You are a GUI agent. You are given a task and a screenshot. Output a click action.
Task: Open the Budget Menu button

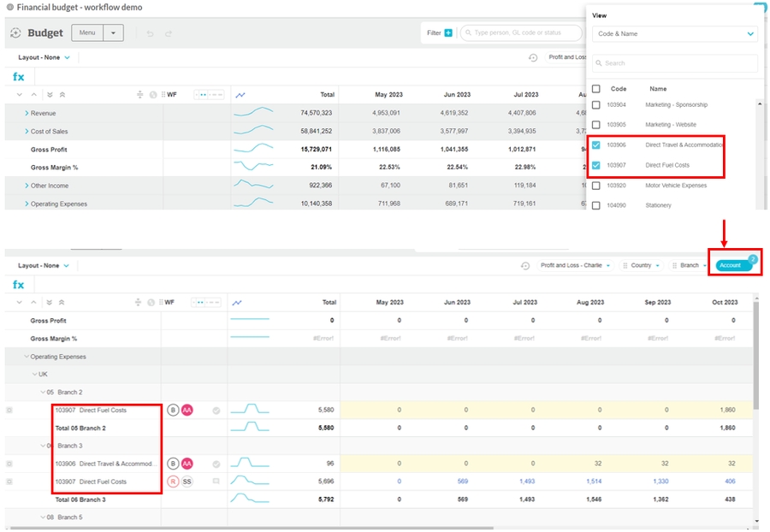pos(87,33)
